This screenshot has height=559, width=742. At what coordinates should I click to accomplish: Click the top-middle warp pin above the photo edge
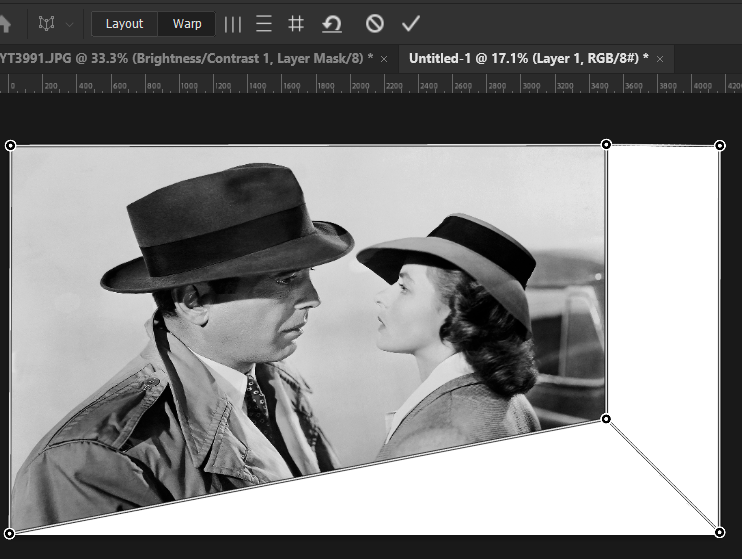tap(606, 144)
